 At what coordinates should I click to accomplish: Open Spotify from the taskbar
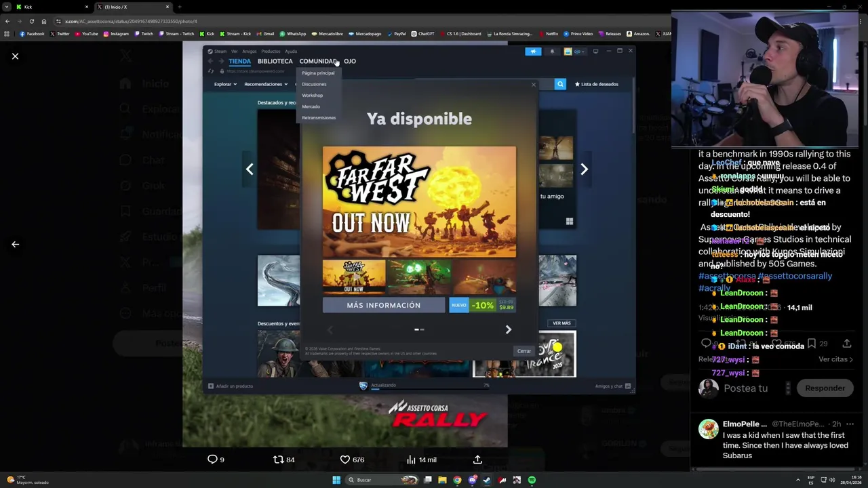(x=532, y=480)
